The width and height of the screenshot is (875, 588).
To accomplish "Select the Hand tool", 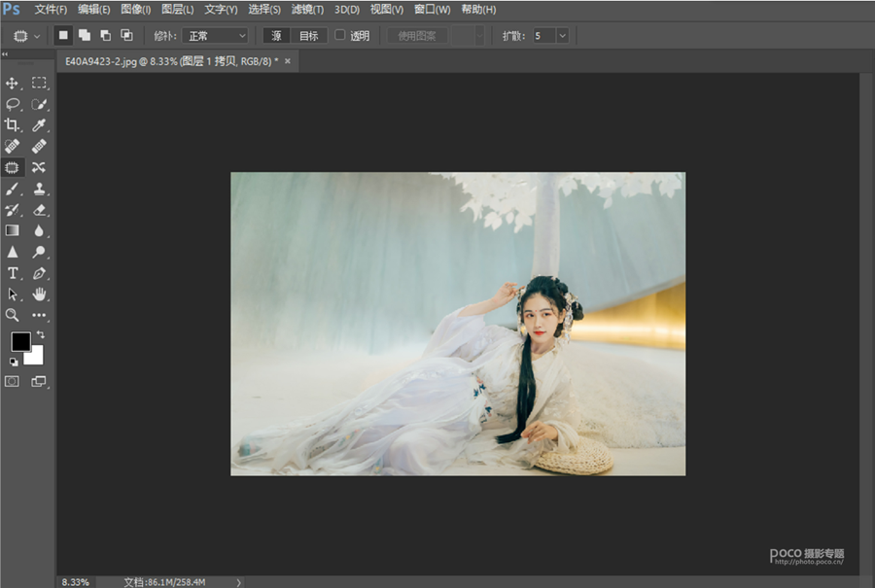I will [39, 294].
